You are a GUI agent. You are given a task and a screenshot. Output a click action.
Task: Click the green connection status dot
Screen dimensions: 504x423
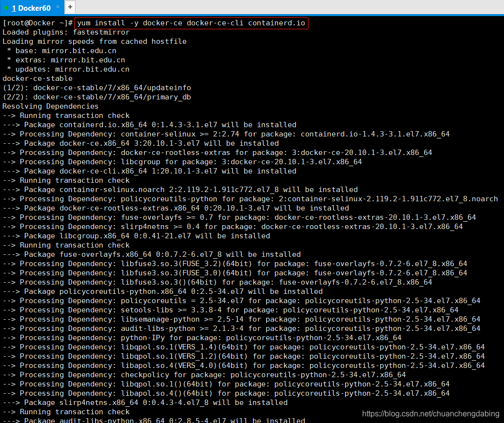6,8
